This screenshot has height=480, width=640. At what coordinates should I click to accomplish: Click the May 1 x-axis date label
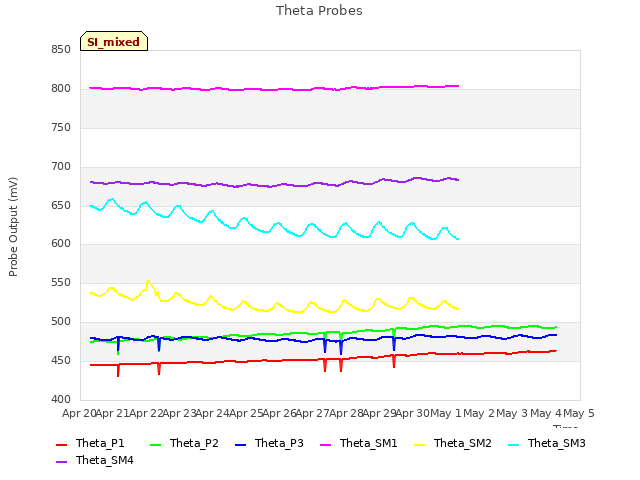click(446, 413)
